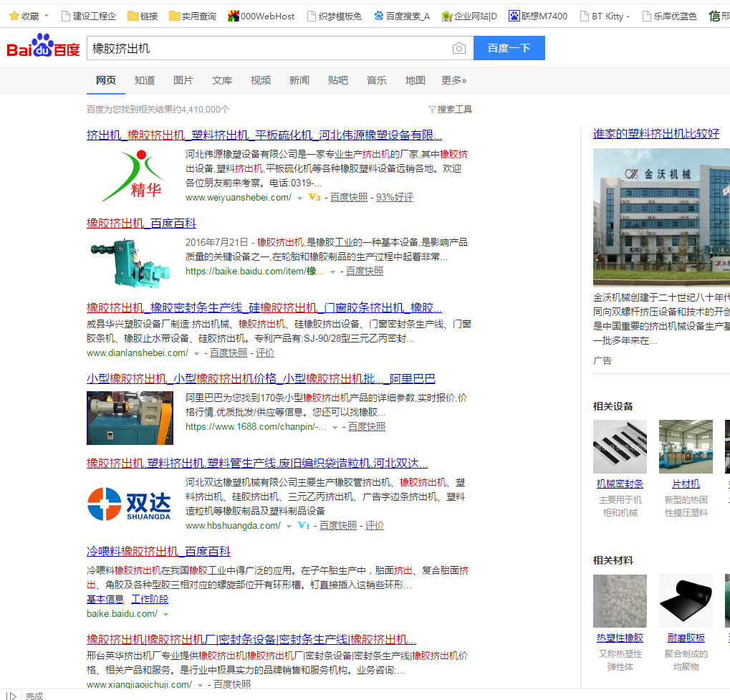This screenshot has height=700, width=730.
Task: Click the 百度一下 search button
Action: point(509,48)
